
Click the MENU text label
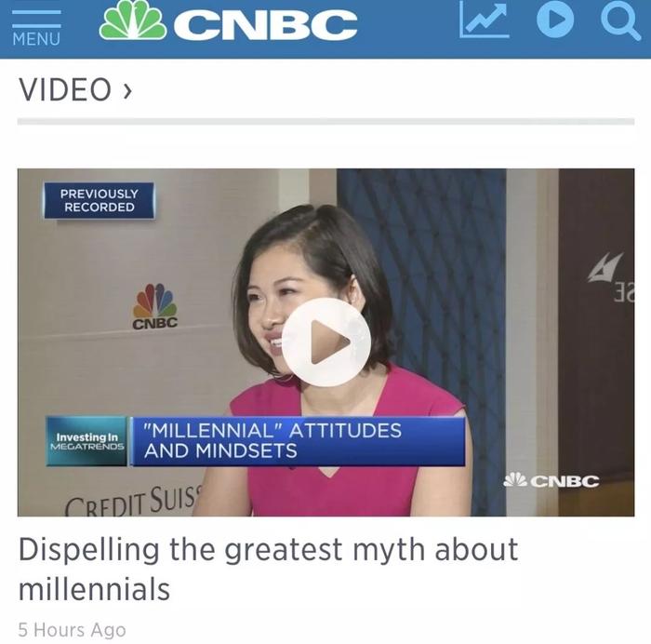(x=36, y=39)
